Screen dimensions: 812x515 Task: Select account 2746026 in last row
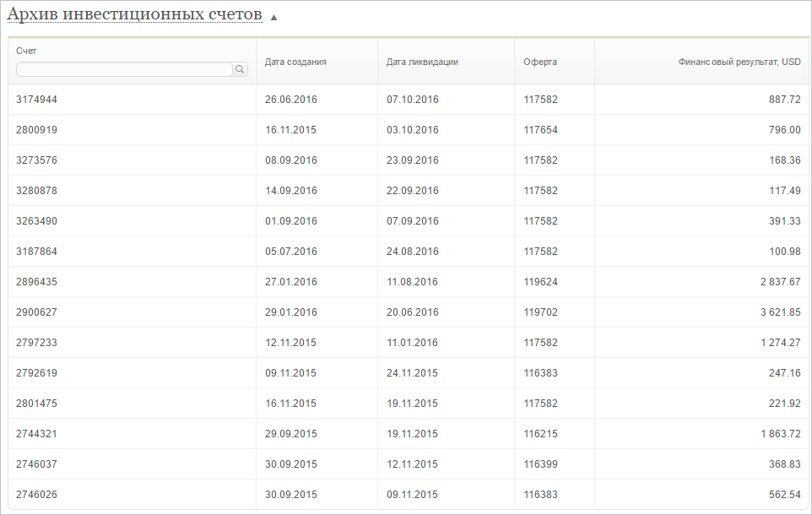pyautogui.click(x=36, y=495)
